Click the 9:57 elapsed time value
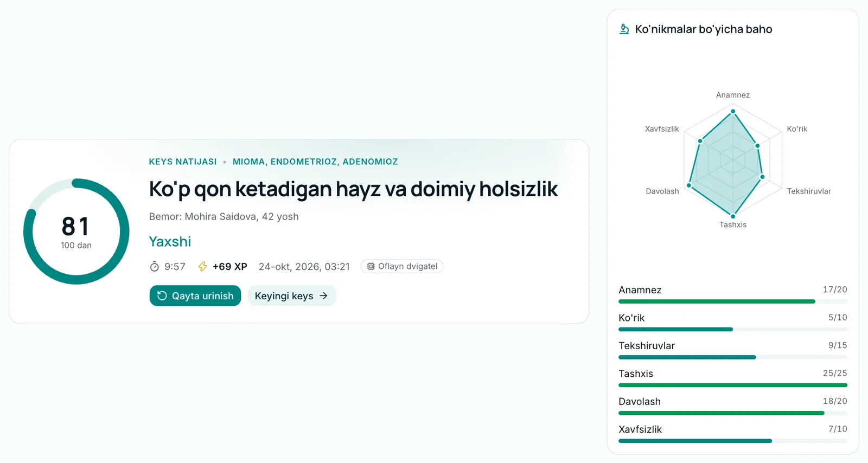 click(x=175, y=266)
